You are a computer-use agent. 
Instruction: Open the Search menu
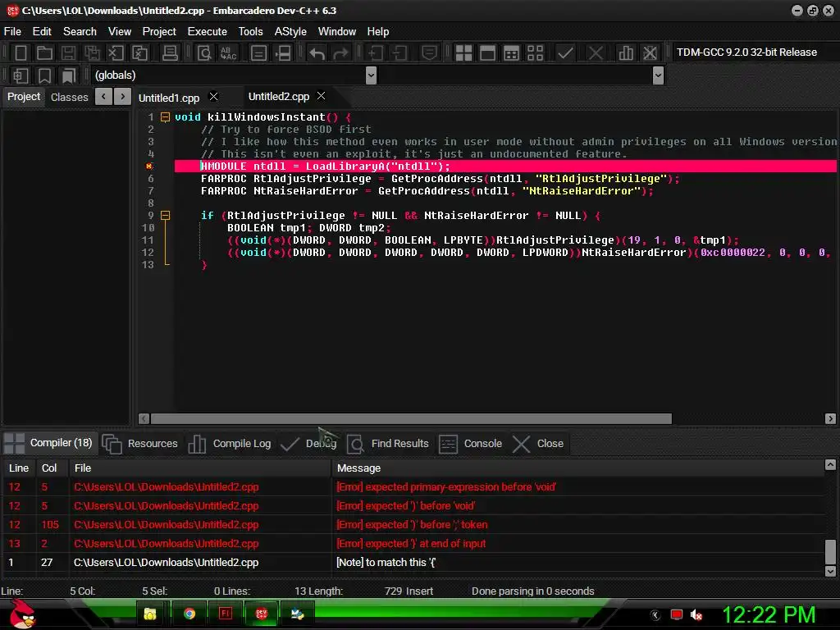pyautogui.click(x=80, y=32)
